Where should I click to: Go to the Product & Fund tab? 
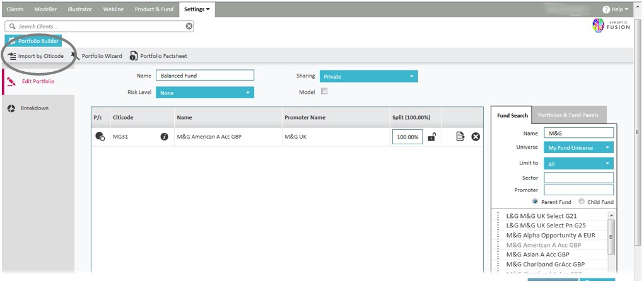coord(154,9)
